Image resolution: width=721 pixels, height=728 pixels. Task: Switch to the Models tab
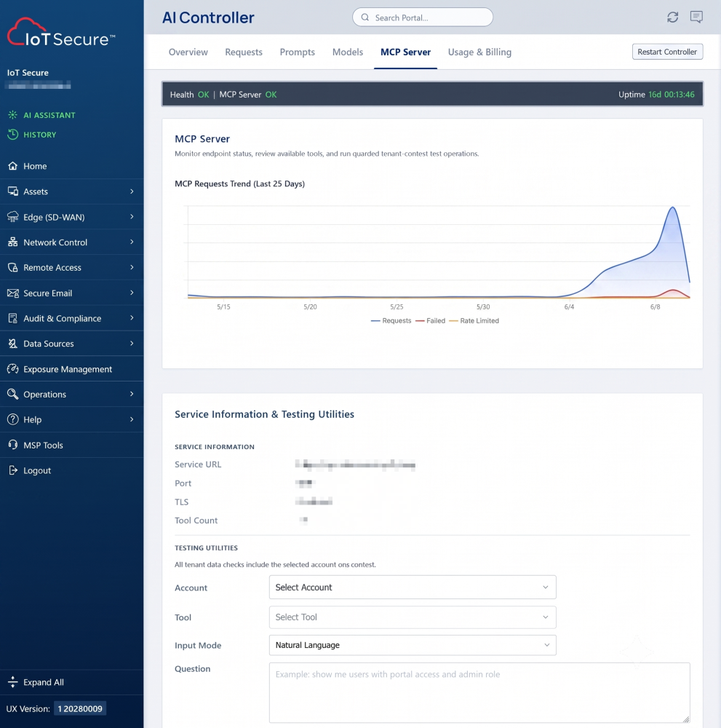pyautogui.click(x=348, y=52)
